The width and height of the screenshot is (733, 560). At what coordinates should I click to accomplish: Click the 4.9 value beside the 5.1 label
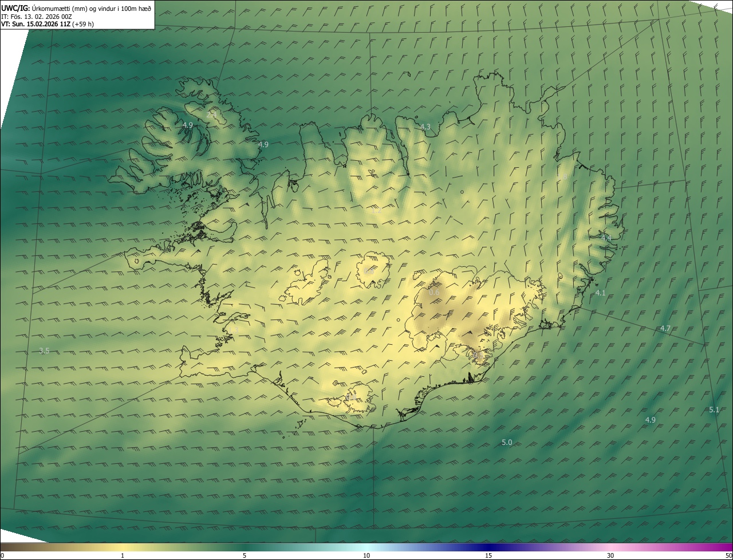(x=650, y=420)
